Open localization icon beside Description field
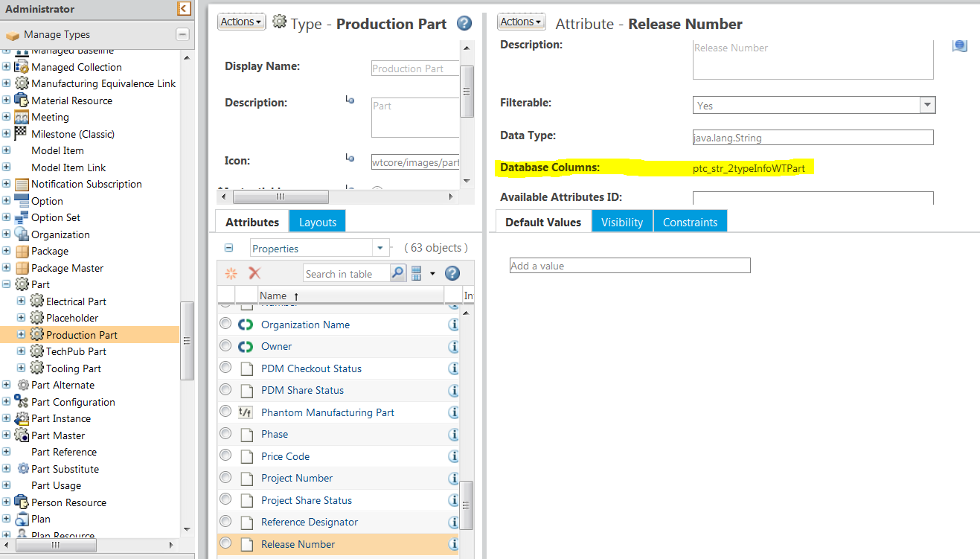980x559 pixels. pos(960,46)
